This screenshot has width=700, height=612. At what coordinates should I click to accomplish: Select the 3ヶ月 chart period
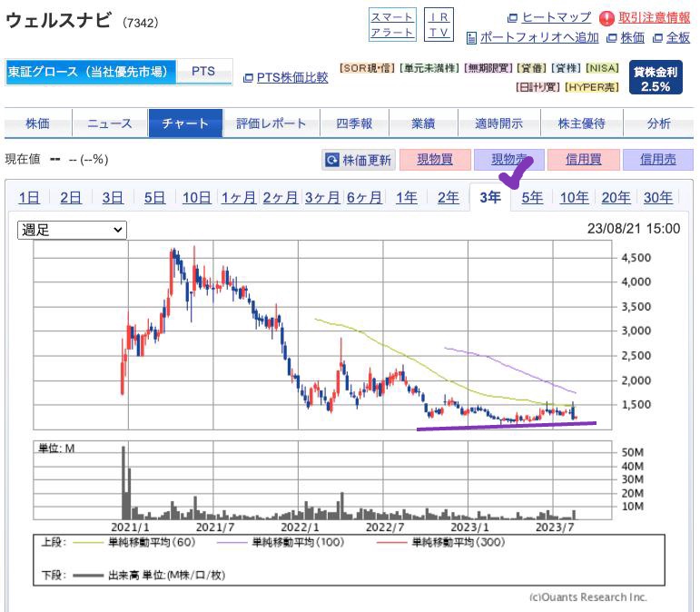click(x=322, y=197)
